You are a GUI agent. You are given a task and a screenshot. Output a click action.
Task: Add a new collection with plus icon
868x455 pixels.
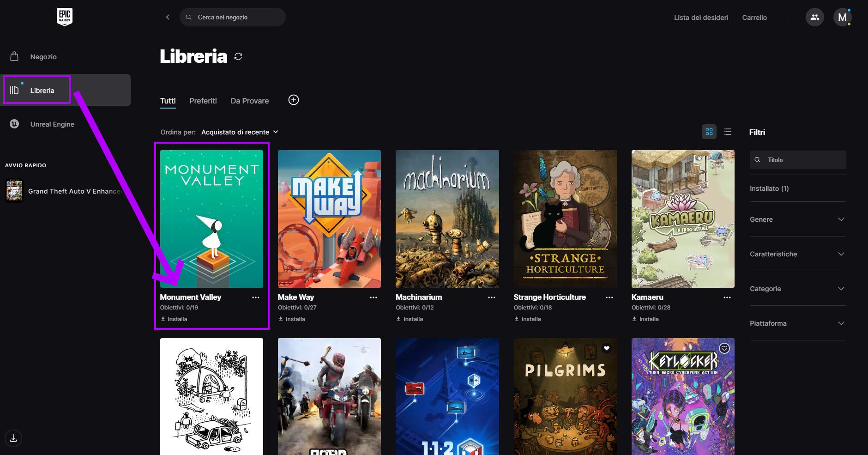pyautogui.click(x=294, y=100)
